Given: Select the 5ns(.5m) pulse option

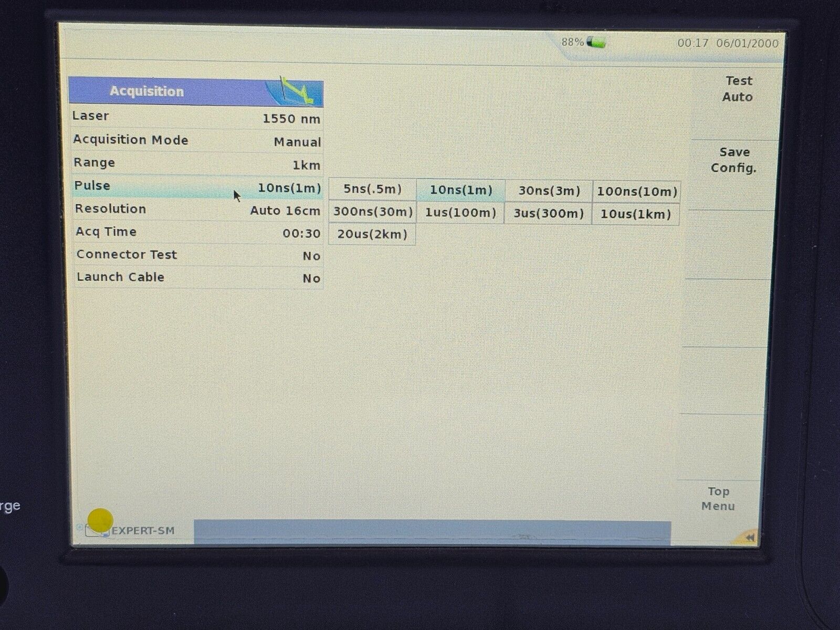Looking at the screenshot, I should [x=372, y=190].
